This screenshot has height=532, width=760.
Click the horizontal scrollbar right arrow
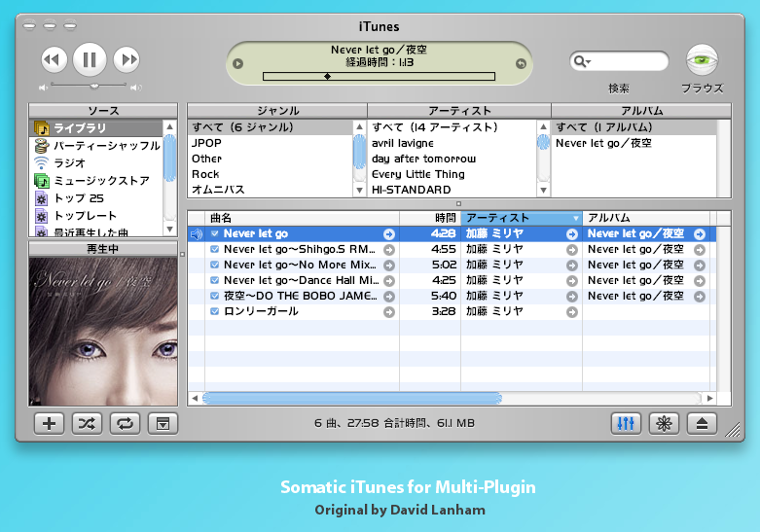coord(709,399)
